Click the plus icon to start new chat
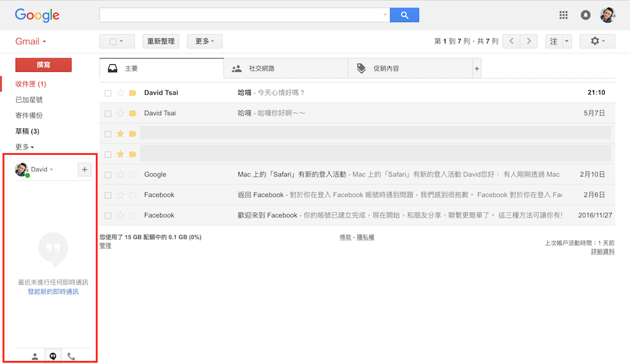 84,169
